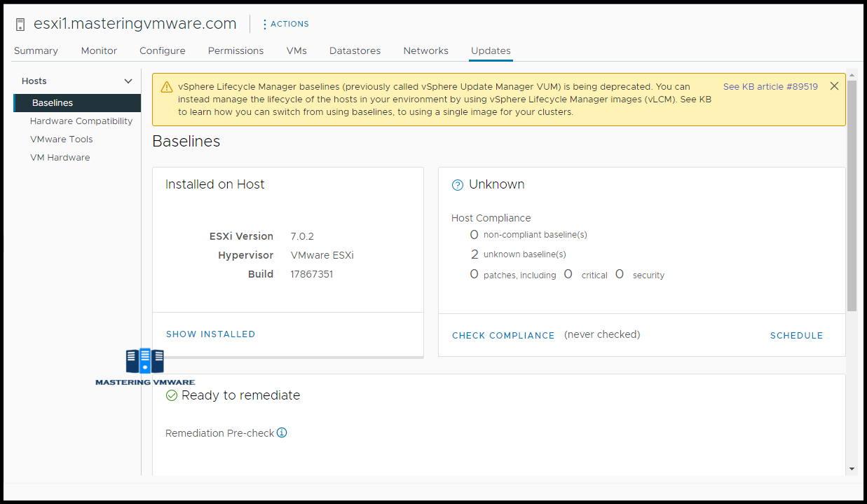
Task: Click the green Ready to remediate checkmark
Action: pyautogui.click(x=172, y=395)
